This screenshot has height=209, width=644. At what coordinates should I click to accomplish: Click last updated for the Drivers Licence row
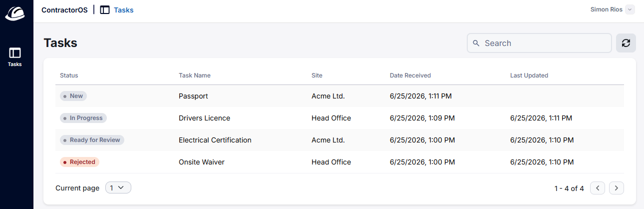tap(541, 118)
